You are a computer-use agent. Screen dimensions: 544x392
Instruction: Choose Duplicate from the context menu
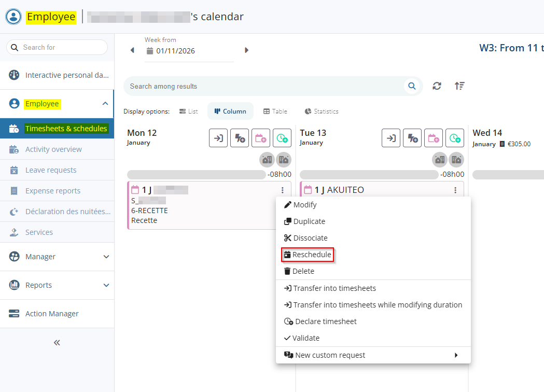[x=309, y=221]
